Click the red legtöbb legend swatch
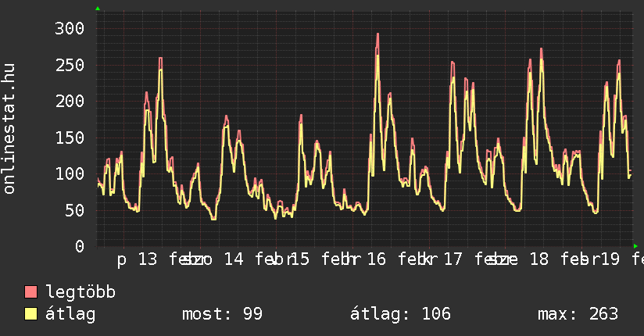The width and height of the screenshot is (644, 336). click(31, 292)
